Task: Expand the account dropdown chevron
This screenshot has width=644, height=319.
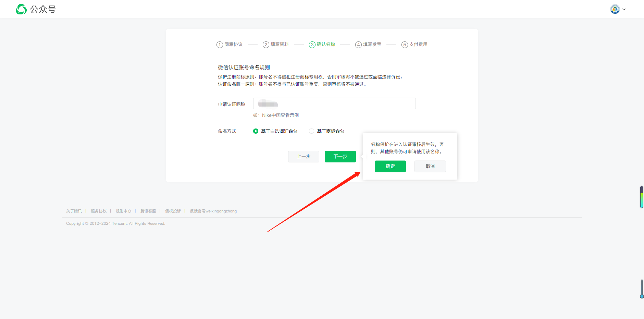Action: coord(624,10)
